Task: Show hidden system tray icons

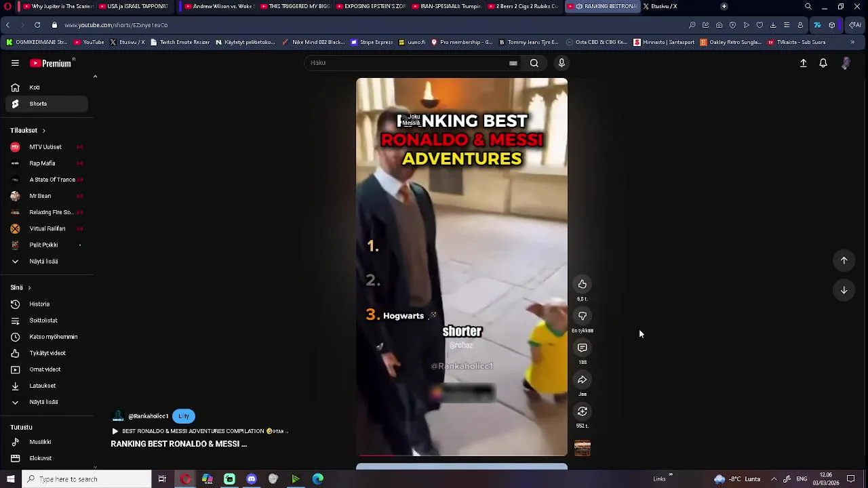Action: (x=774, y=479)
